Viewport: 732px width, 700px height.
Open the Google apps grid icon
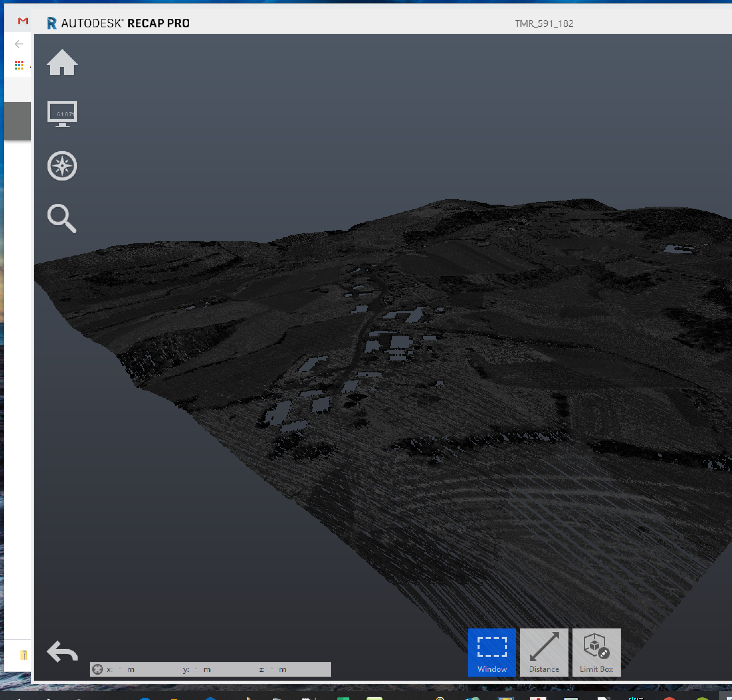point(19,65)
